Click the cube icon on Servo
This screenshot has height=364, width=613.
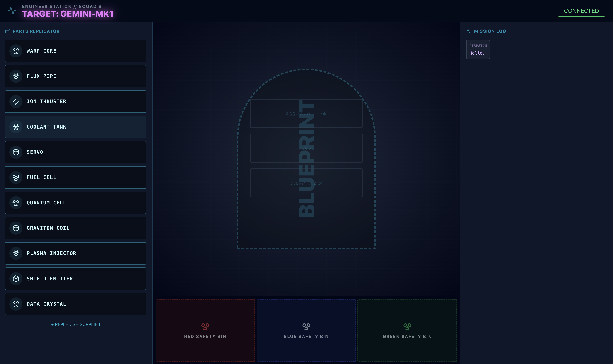pyautogui.click(x=16, y=152)
